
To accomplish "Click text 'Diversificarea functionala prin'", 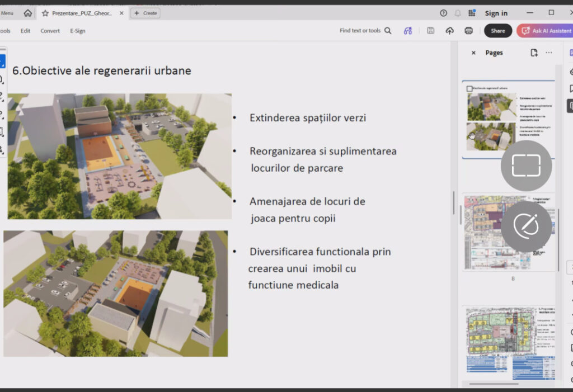I will tap(320, 252).
